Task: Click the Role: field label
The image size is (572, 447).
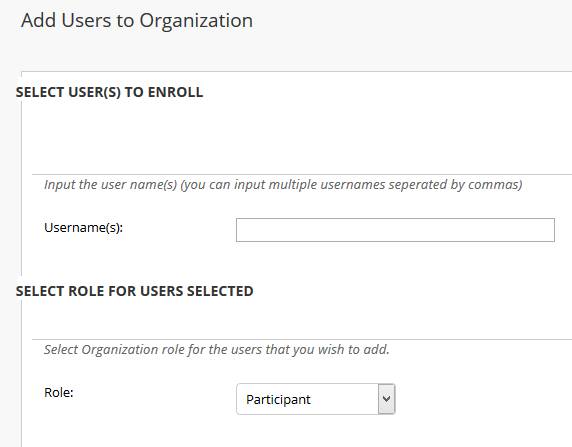Action: [59, 393]
